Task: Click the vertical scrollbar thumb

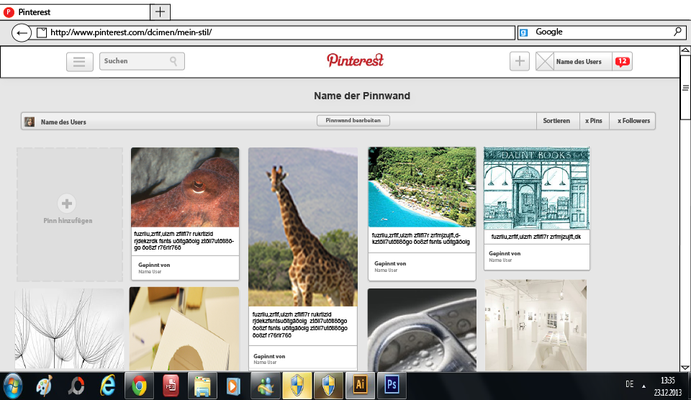Action: point(685,87)
